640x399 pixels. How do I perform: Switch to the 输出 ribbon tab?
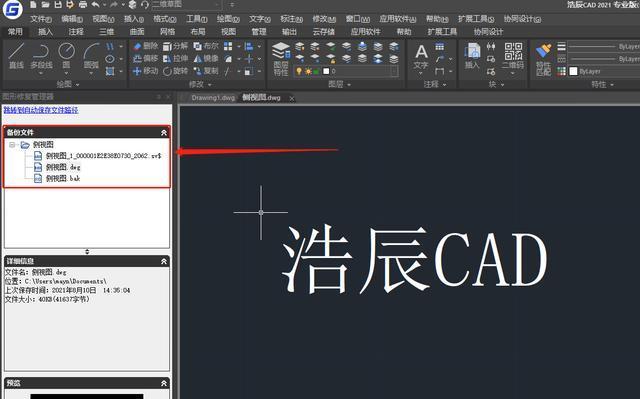[289, 32]
